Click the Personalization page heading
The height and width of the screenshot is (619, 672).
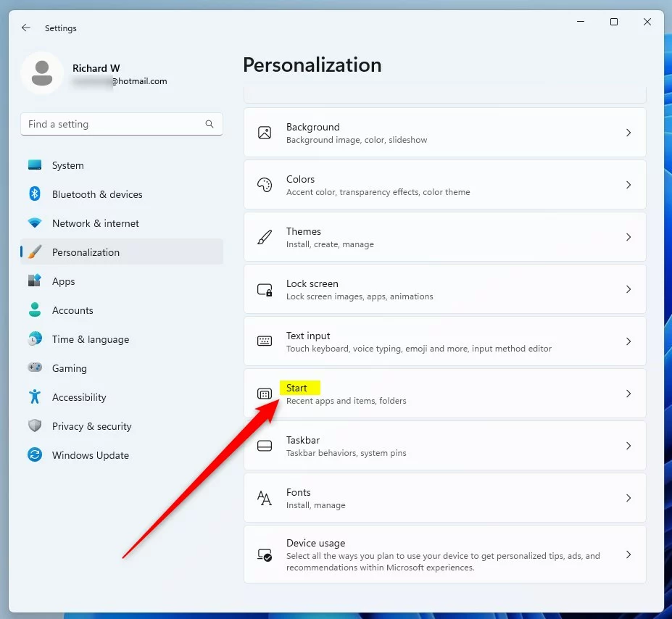pos(312,65)
